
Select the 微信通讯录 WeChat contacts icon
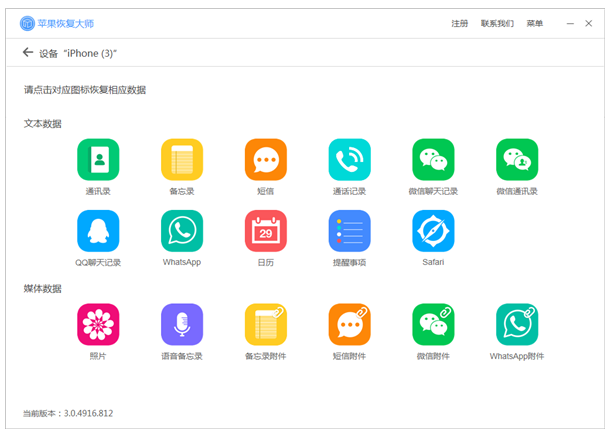coord(517,160)
